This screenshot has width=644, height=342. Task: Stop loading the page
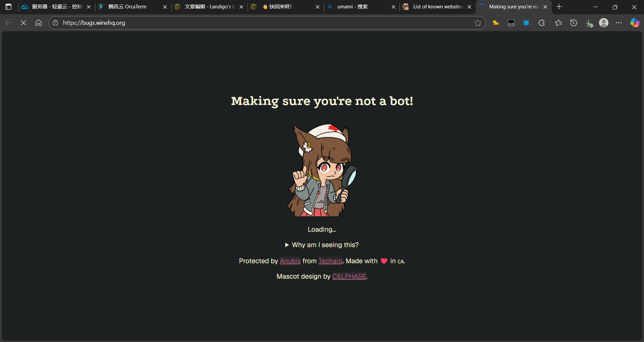23,23
